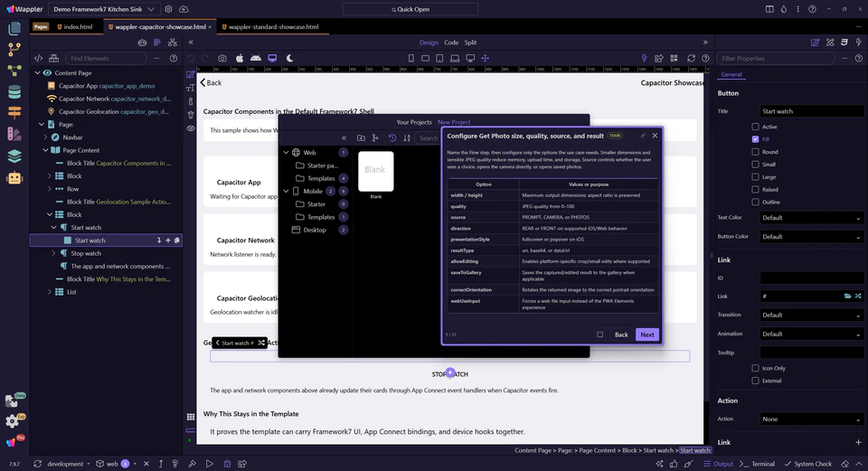This screenshot has width=868, height=471.
Task: Select the Blank project template thumbnail
Action: click(376, 171)
